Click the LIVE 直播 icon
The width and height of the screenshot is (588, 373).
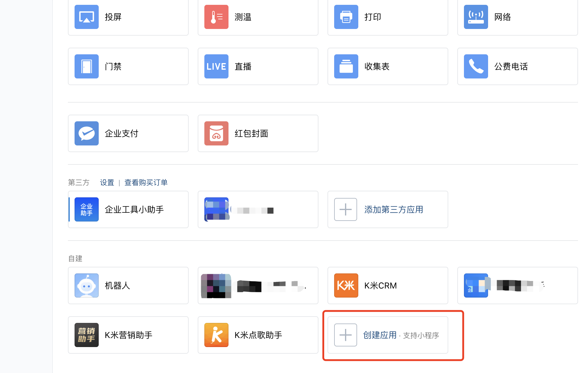coord(216,66)
